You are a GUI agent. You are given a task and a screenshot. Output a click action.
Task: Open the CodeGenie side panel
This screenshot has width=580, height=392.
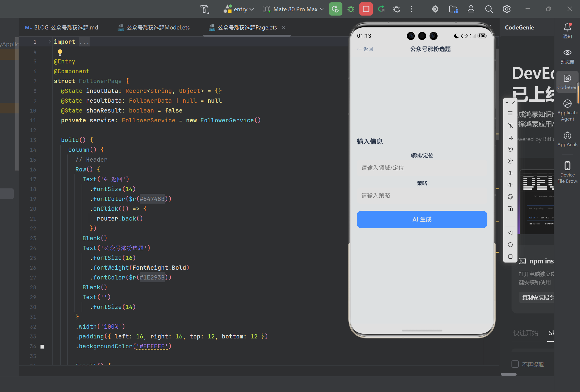[567, 82]
